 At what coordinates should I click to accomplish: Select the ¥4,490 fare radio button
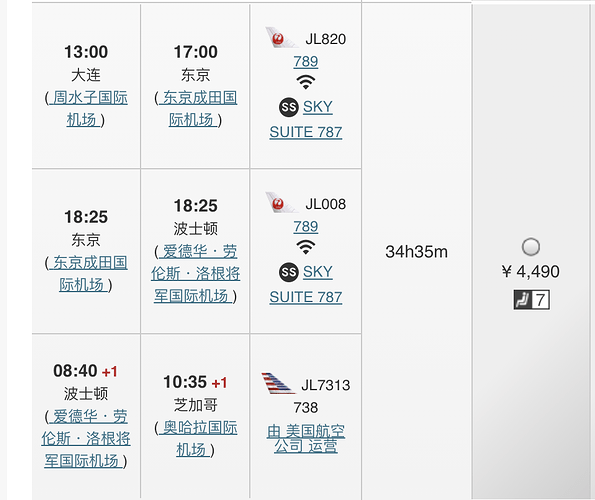coord(530,247)
